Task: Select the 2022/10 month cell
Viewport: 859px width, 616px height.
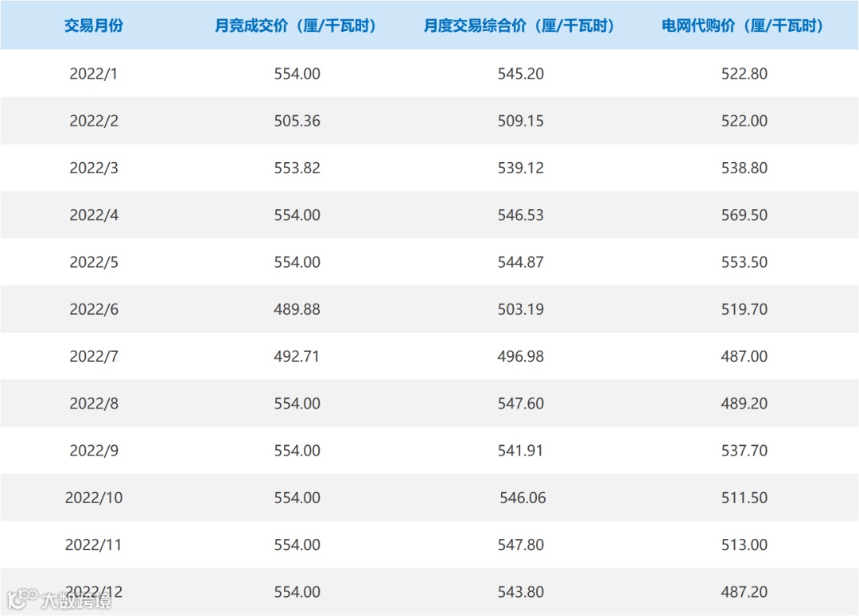Action: [x=94, y=498]
